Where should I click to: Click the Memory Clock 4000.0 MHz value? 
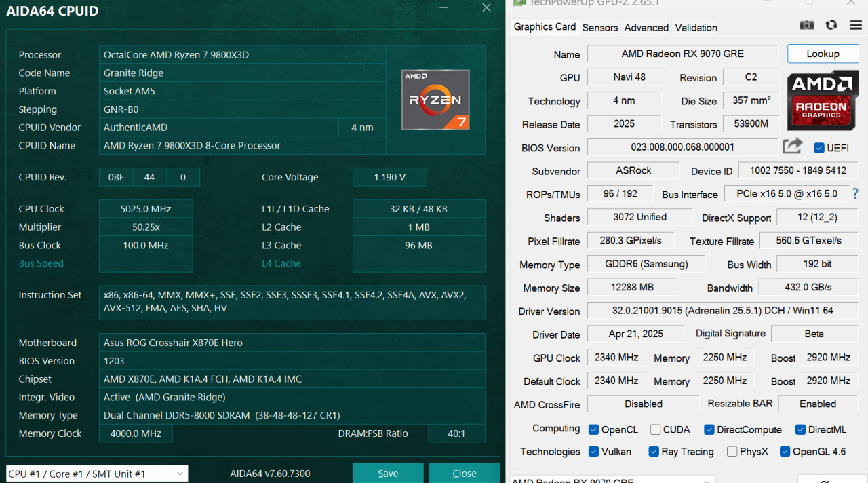click(136, 433)
